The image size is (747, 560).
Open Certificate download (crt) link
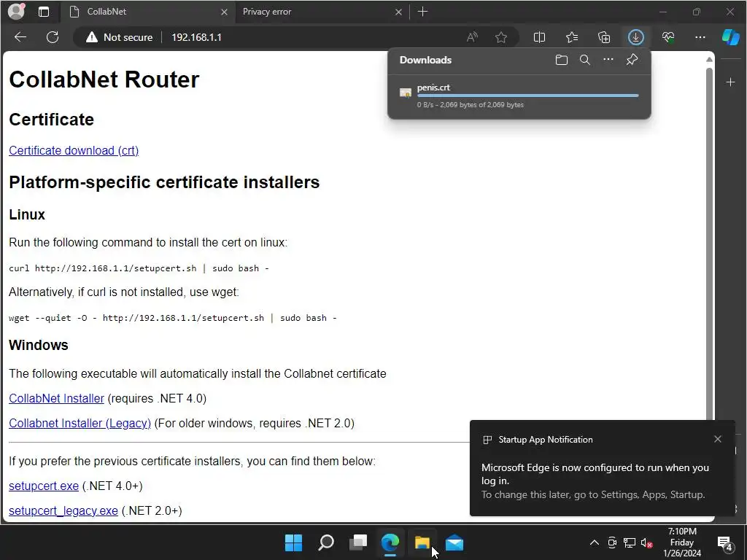[74, 150]
